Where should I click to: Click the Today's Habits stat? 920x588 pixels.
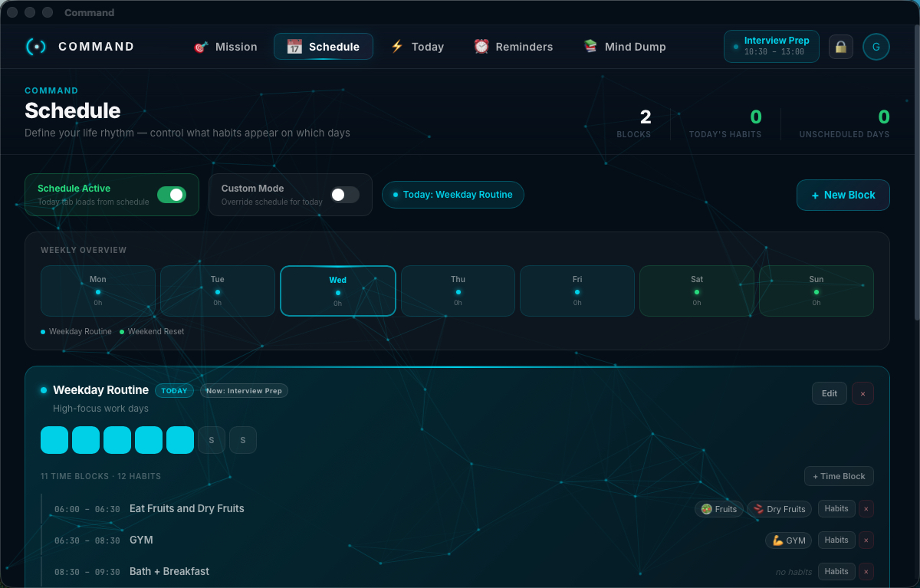[725, 123]
